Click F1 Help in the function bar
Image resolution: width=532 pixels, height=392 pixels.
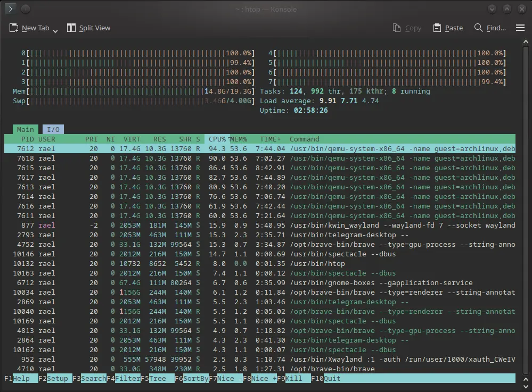tap(21, 379)
